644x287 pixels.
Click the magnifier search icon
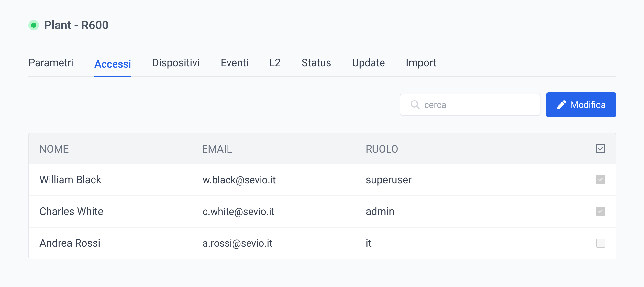pyautogui.click(x=415, y=105)
